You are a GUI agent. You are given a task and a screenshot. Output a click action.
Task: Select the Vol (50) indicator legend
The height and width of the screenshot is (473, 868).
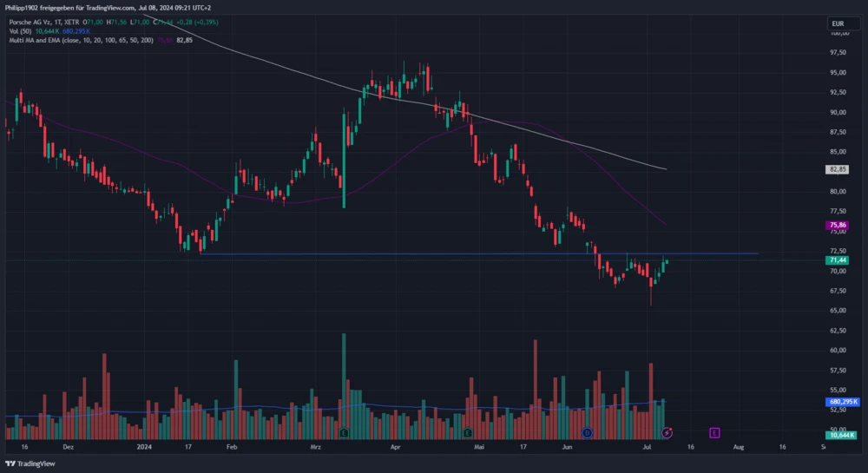(20, 29)
